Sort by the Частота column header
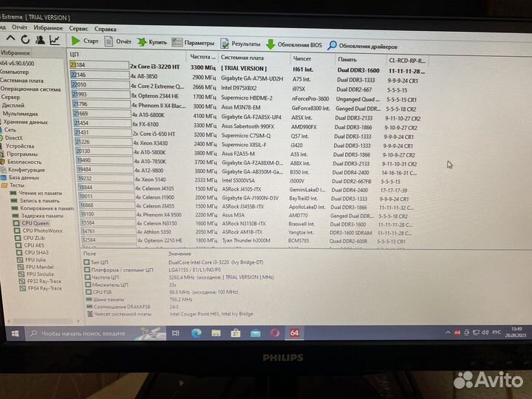 click(202, 57)
